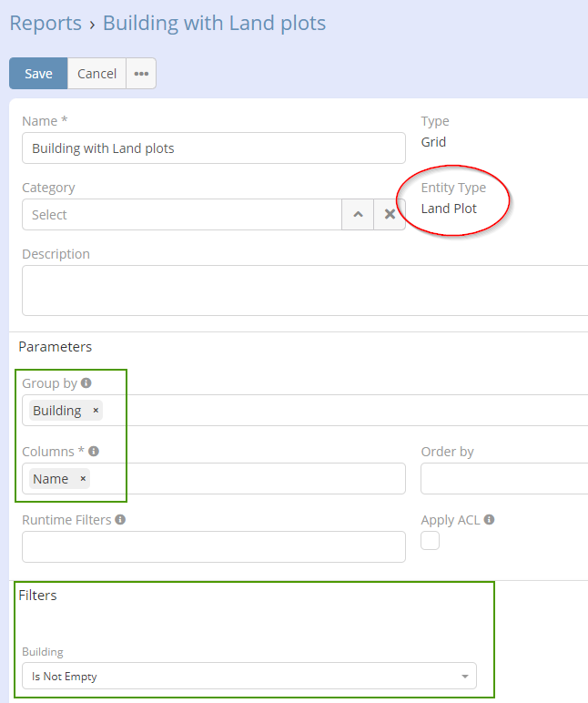Click the Save button
This screenshot has height=703, width=588.
(38, 74)
